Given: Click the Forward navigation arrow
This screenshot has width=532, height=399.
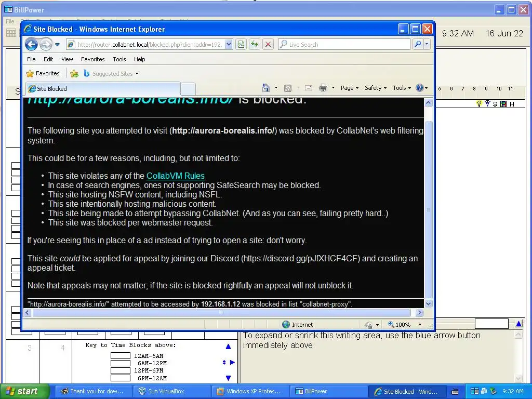Looking at the screenshot, I should click(46, 45).
